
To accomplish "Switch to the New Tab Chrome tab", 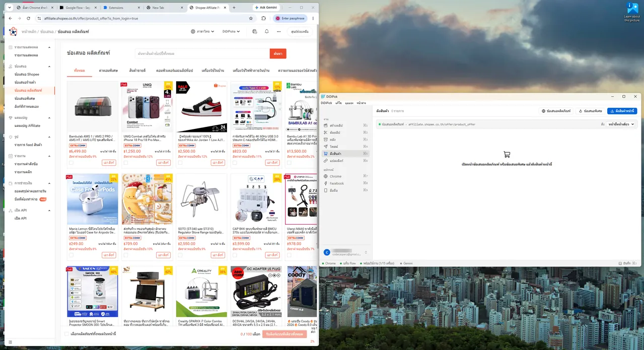I will coord(164,8).
